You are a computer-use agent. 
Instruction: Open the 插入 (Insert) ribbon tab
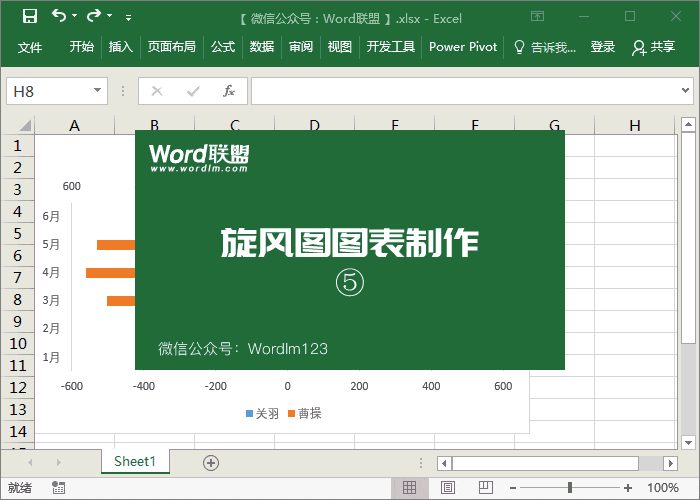click(x=120, y=47)
